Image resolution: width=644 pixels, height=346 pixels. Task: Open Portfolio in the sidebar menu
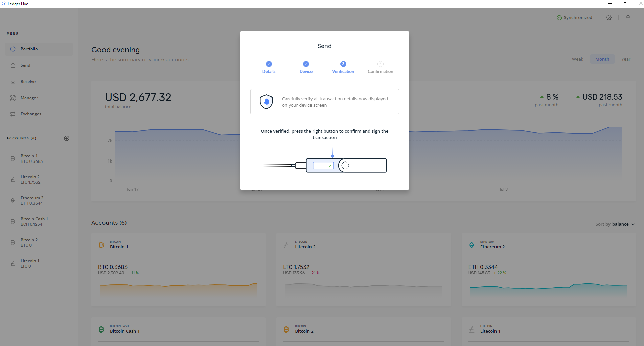tap(39, 49)
